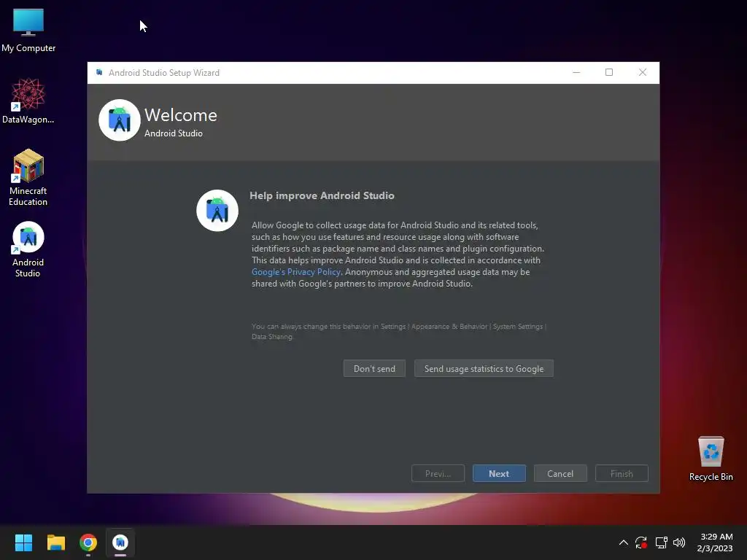The width and height of the screenshot is (747, 560).
Task: Click the Android Studio logo beside Welcome
Action: [x=120, y=120]
